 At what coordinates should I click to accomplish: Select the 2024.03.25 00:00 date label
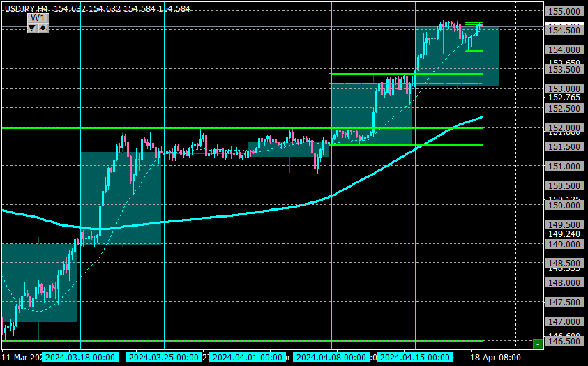point(164,358)
